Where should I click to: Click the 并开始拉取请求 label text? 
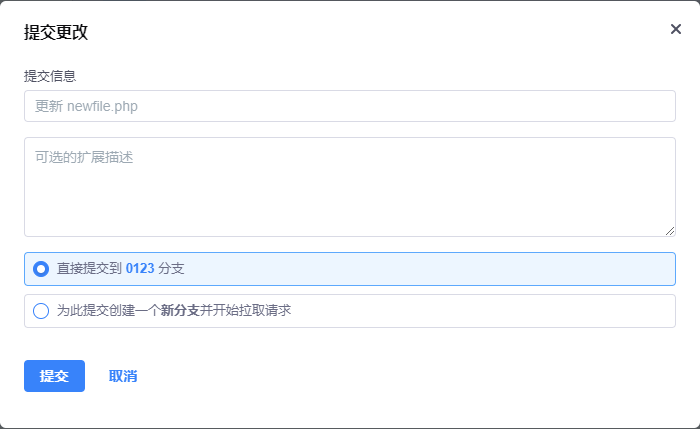click(245, 311)
